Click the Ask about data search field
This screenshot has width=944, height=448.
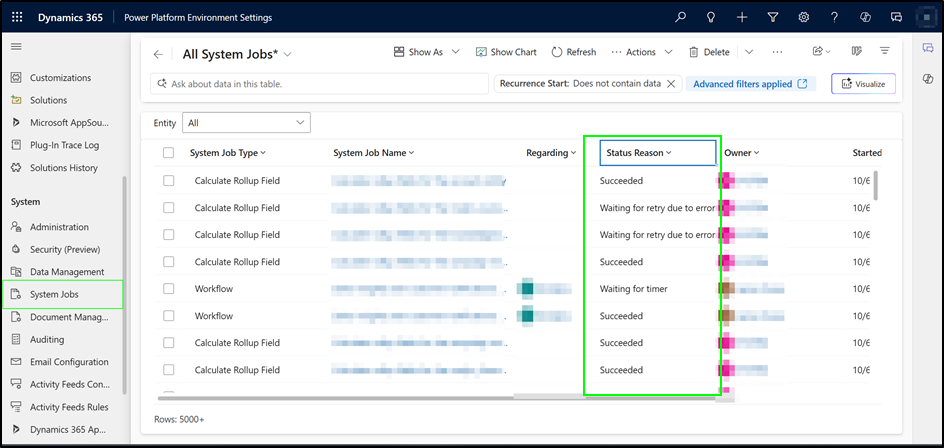[x=320, y=85]
